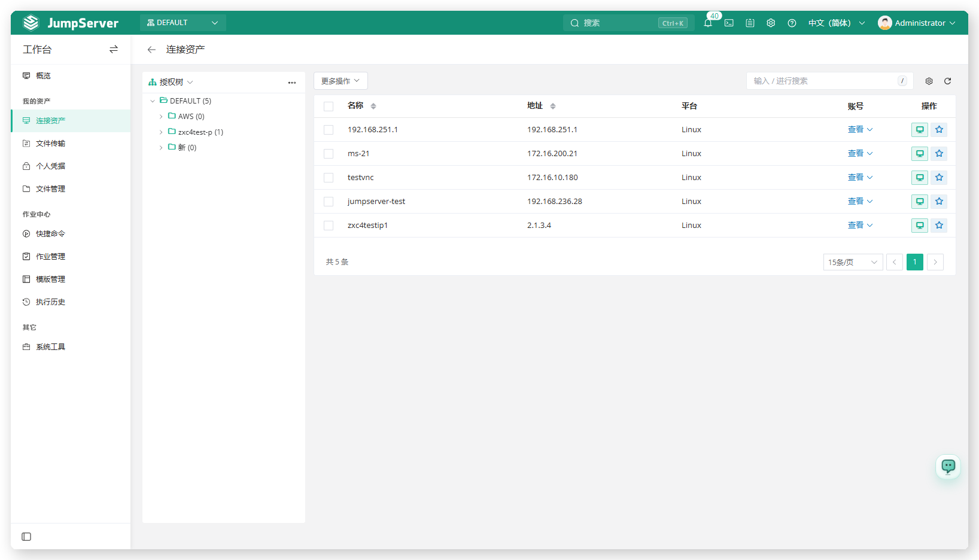Open the help question mark icon
The width and height of the screenshot is (979, 560).
pos(792,23)
